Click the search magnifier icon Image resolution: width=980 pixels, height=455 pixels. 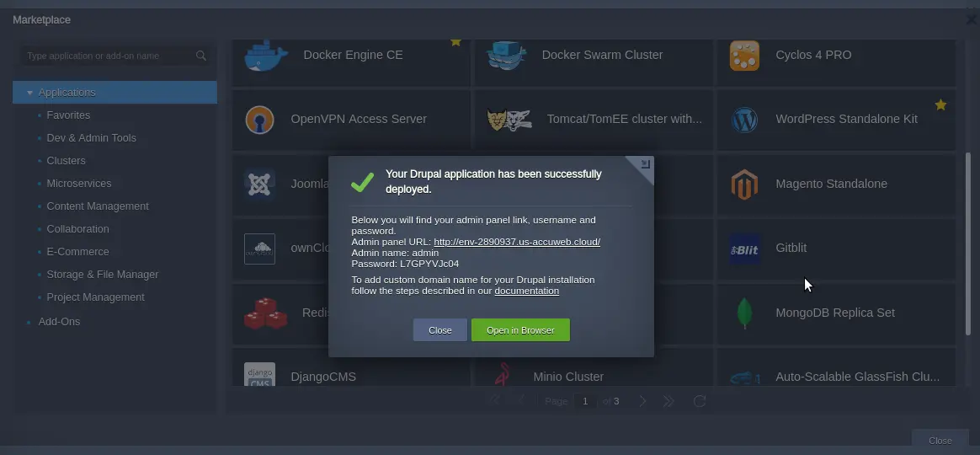[200, 56]
